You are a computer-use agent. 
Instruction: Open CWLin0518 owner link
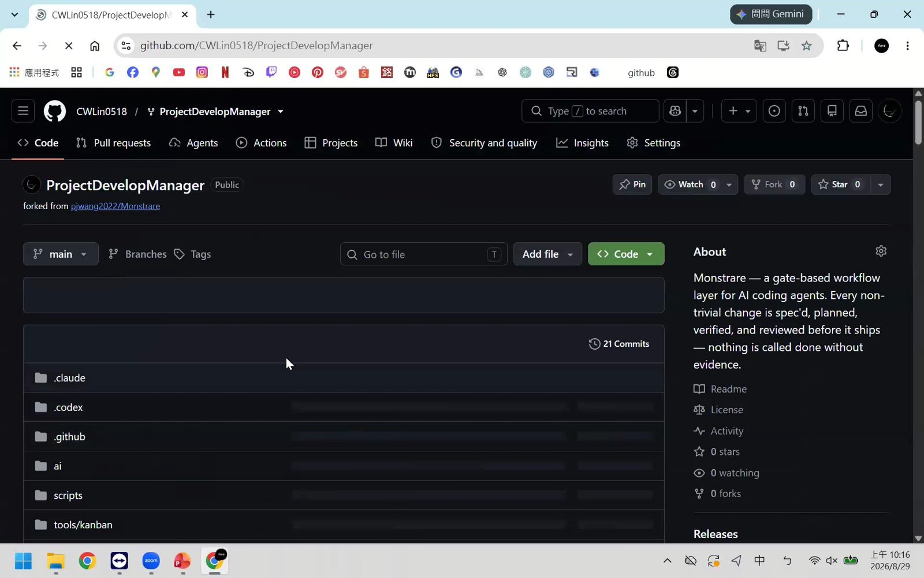pos(102,112)
